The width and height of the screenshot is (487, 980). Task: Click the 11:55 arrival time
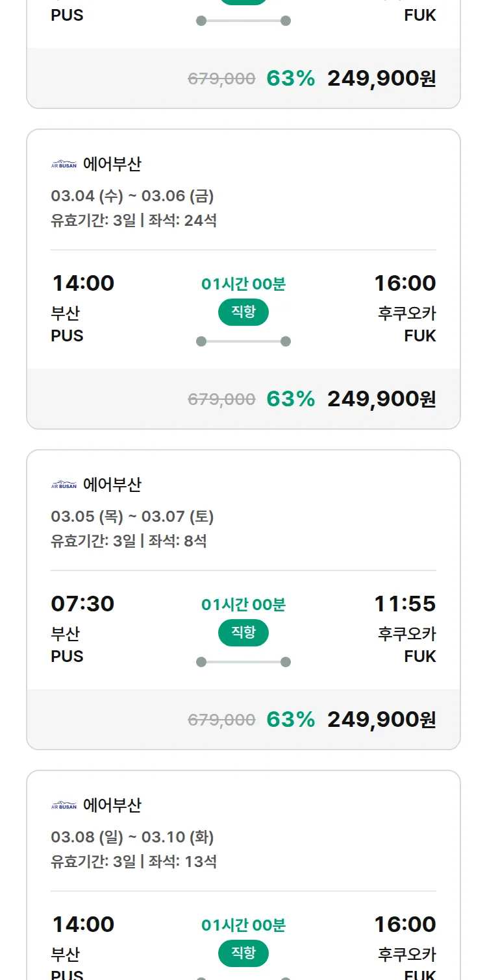(405, 604)
